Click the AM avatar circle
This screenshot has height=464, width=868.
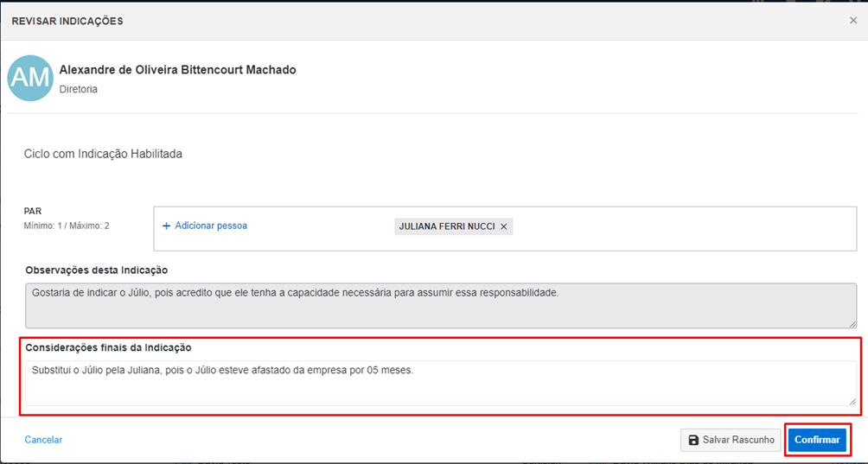coord(30,78)
